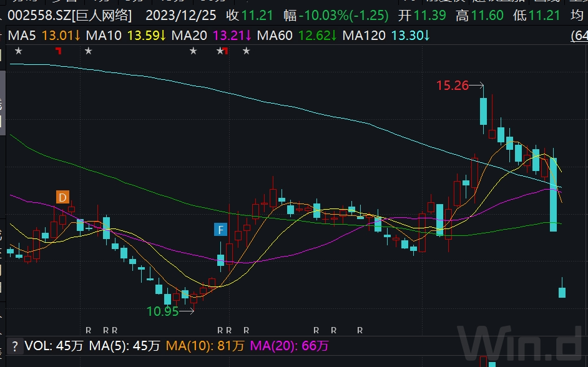Click the tall cyan candle pointed to by 15.26
The height and width of the screenshot is (367, 588).
pyautogui.click(x=483, y=110)
